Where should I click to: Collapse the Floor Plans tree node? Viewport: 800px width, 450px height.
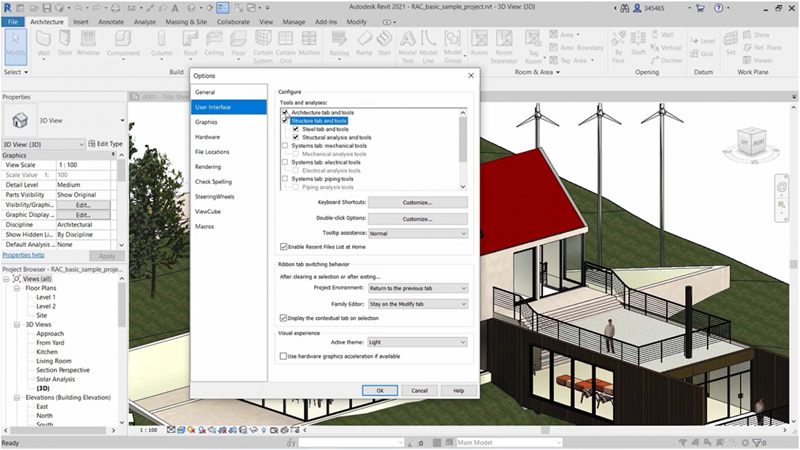[x=17, y=288]
